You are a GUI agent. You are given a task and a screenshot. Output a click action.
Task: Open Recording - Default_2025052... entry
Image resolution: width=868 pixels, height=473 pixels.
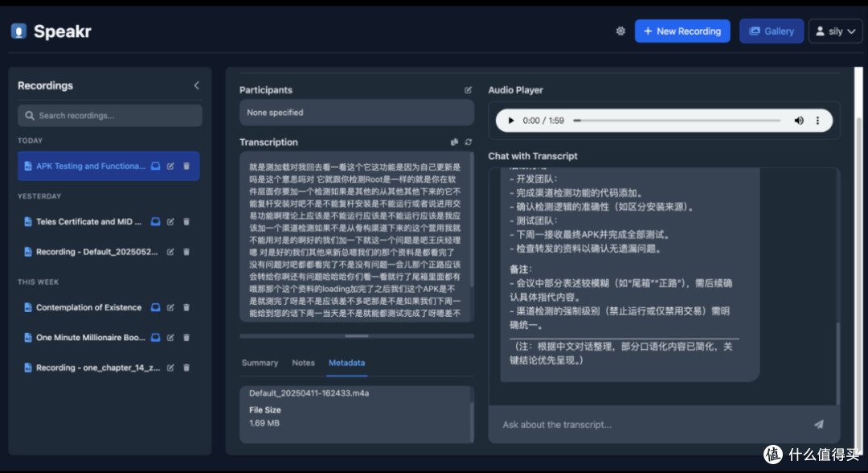click(97, 252)
